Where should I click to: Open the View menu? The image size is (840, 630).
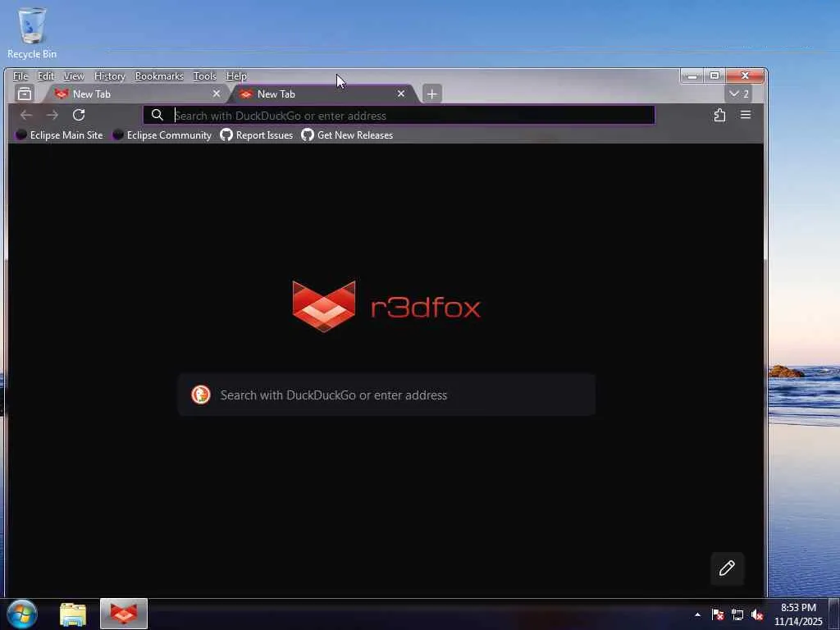click(74, 76)
